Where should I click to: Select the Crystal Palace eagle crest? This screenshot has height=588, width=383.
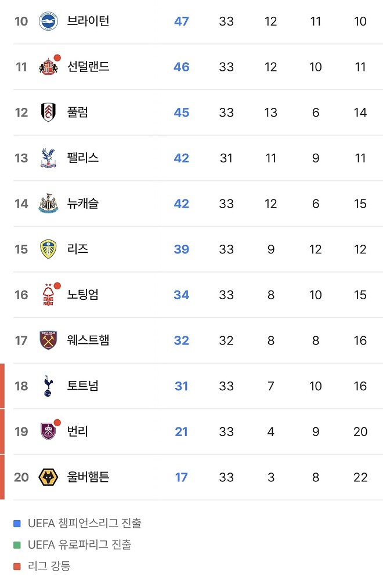(x=49, y=158)
